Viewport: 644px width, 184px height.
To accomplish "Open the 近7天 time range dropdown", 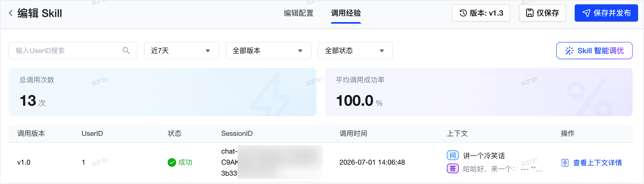I will pyautogui.click(x=182, y=51).
